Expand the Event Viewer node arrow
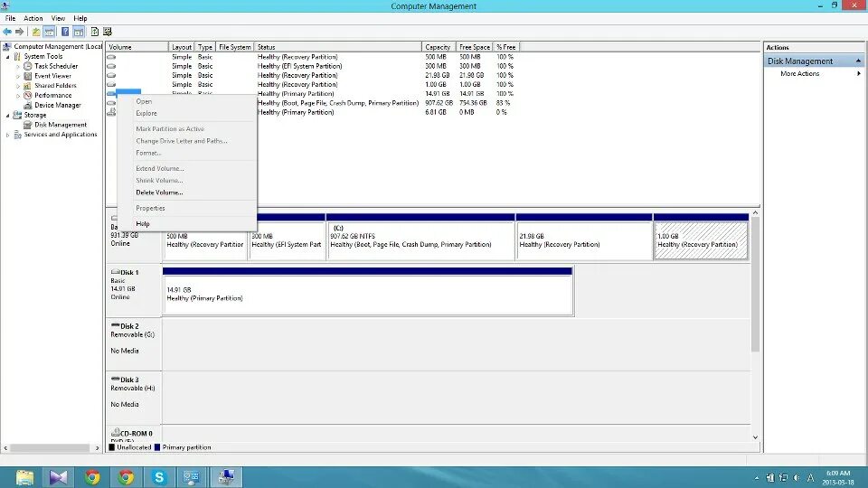The height and width of the screenshot is (488, 868). coord(18,76)
